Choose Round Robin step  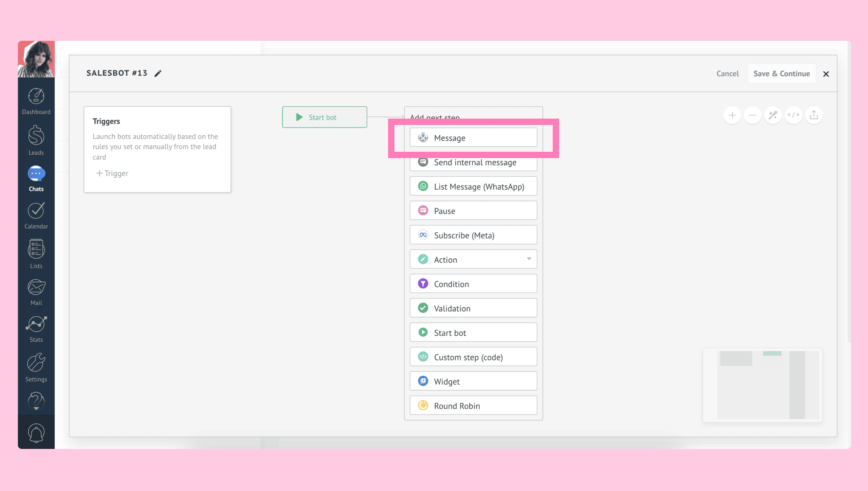[473, 406]
